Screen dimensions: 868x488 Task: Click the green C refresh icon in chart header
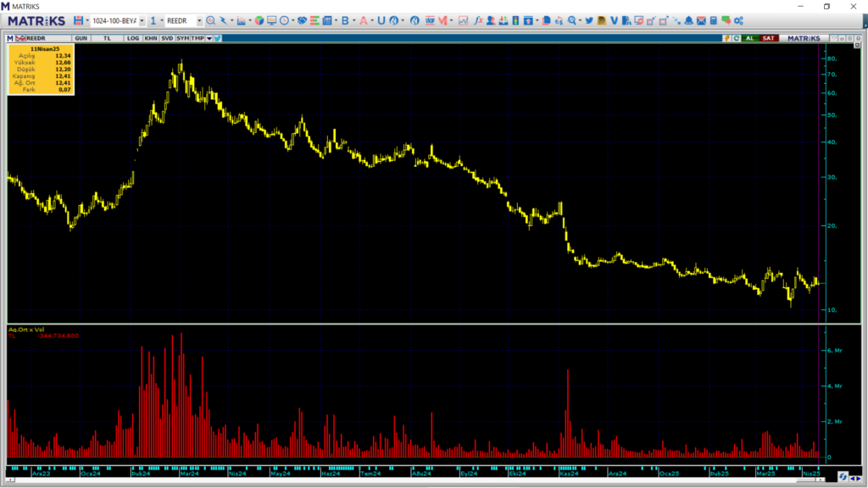737,38
